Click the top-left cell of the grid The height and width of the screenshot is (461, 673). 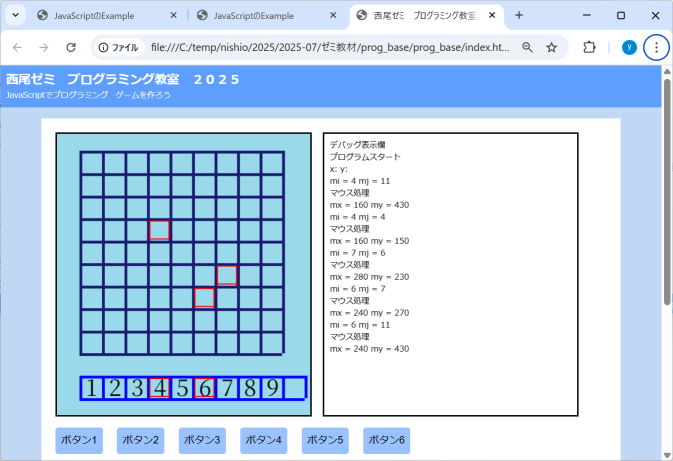point(92,163)
